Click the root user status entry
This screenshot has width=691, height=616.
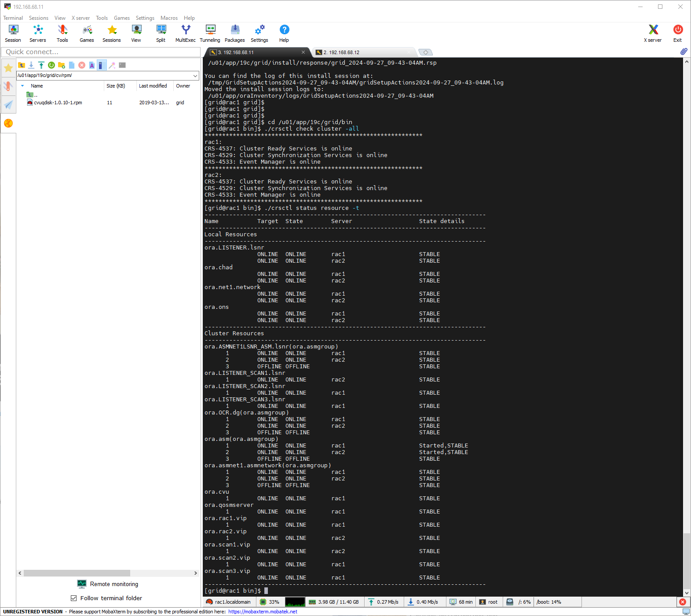click(489, 602)
